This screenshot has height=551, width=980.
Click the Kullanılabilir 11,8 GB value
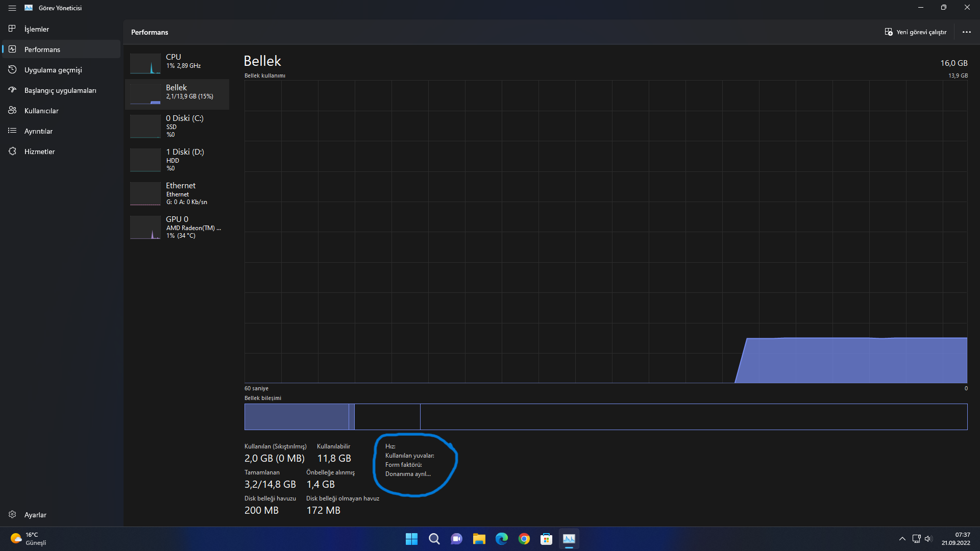coord(334,458)
